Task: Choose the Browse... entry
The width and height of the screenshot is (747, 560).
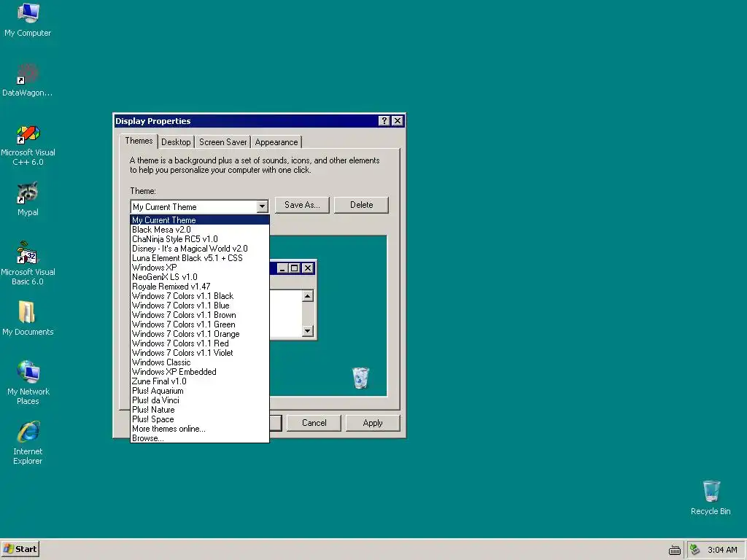Action: coord(200,438)
